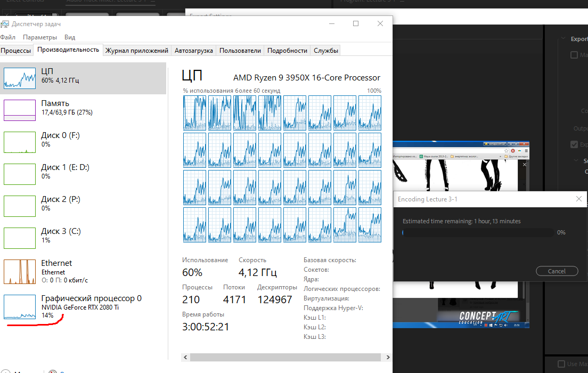Screen dimensions: 588x373
Task: Open the Ethernet network graph
Action: point(20,271)
